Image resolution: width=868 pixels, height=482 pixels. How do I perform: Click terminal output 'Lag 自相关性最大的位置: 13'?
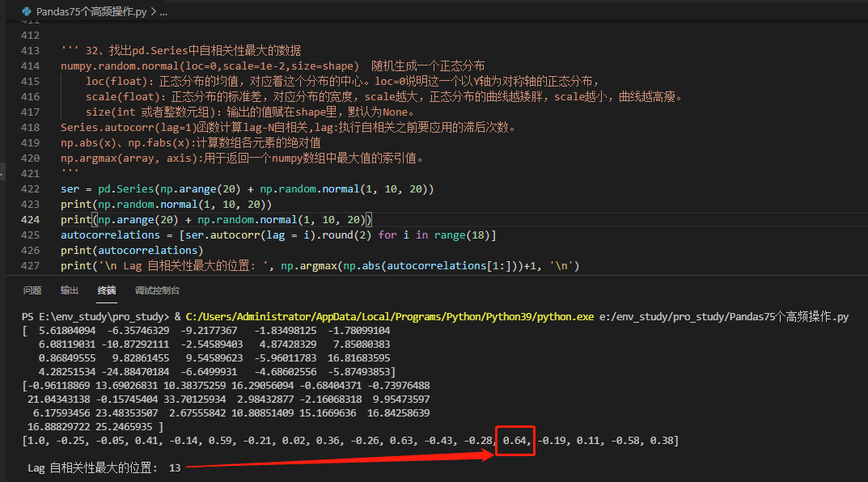point(104,467)
